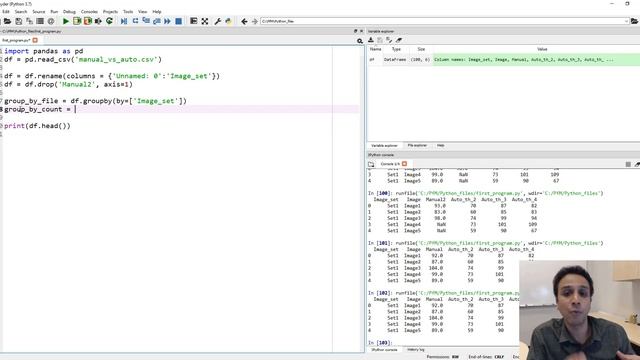Place cursor on group_by_count code line
Screen dimensions: 640x360
pos(182,109)
